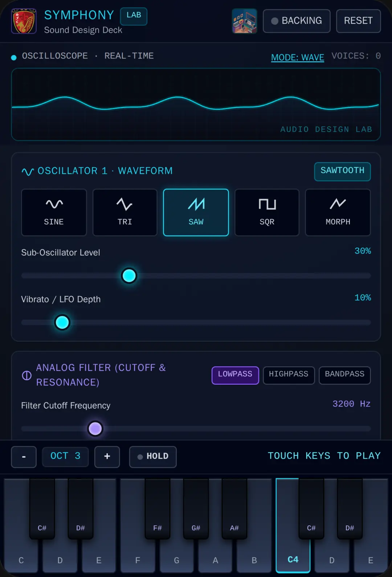
Task: Click the Vibrato / LFO Depth slider handle
Action: [x=62, y=322]
